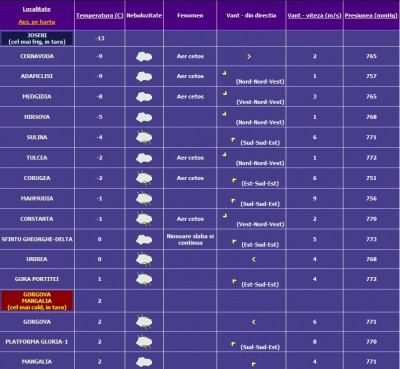Click the Vant - viteza (m/s) header

point(314,15)
